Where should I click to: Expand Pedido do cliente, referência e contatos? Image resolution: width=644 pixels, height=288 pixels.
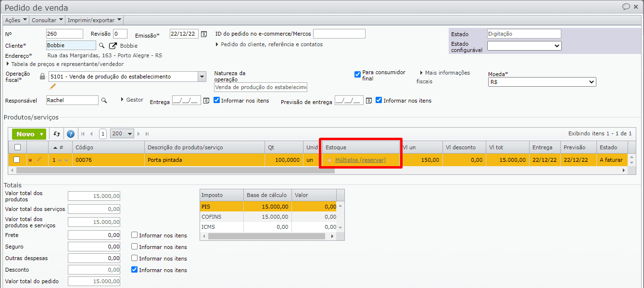coord(269,44)
